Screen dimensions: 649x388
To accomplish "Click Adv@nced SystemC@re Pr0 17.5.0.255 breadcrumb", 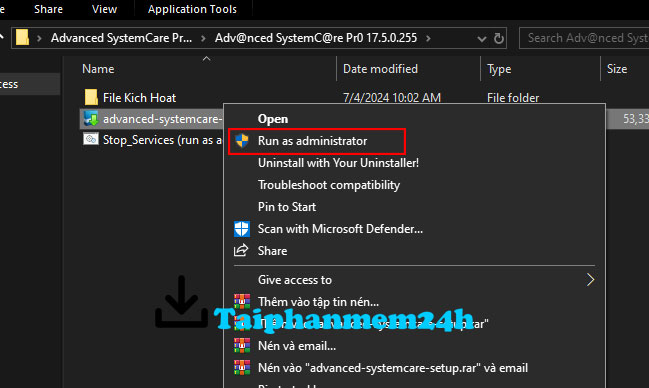I will point(316,38).
